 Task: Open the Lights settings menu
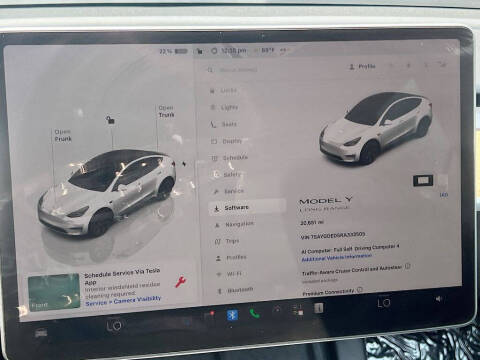coord(225,107)
